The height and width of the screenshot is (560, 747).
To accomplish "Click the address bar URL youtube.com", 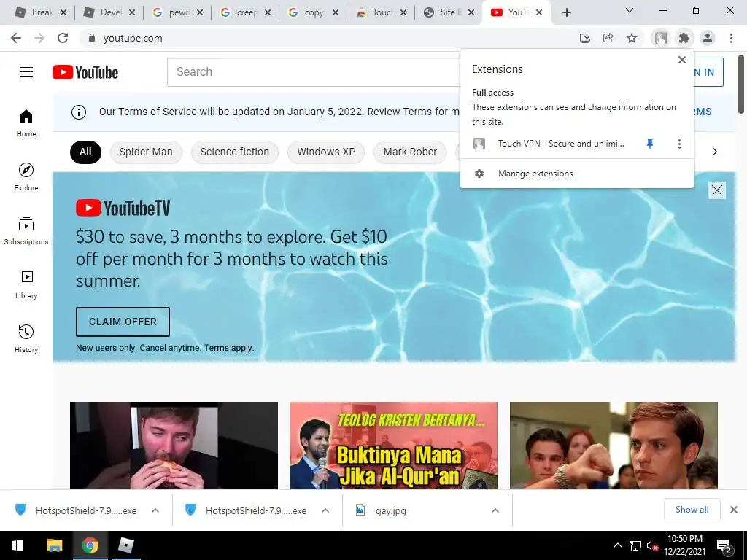I will pyautogui.click(x=133, y=38).
